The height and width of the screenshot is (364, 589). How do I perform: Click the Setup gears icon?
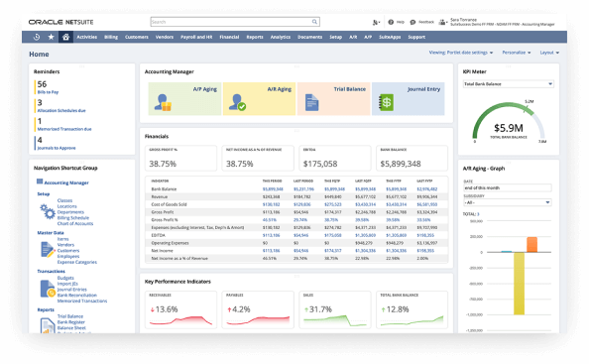[x=48, y=211]
